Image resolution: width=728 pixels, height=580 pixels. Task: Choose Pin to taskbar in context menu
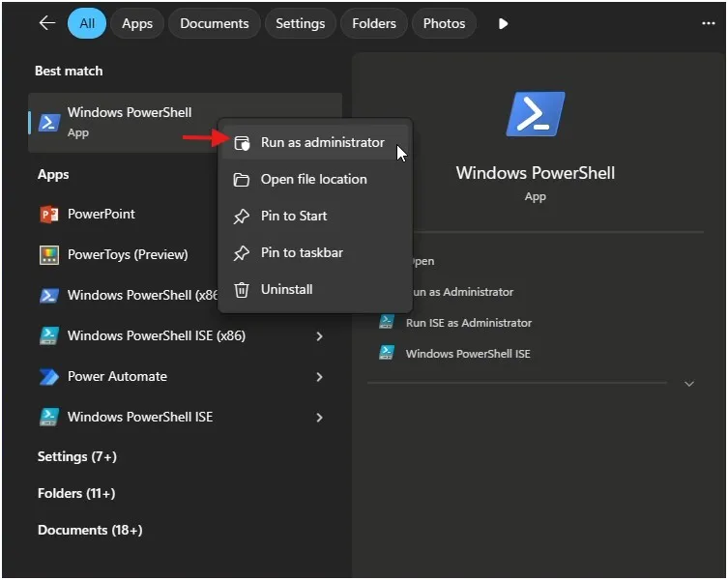pyautogui.click(x=315, y=252)
